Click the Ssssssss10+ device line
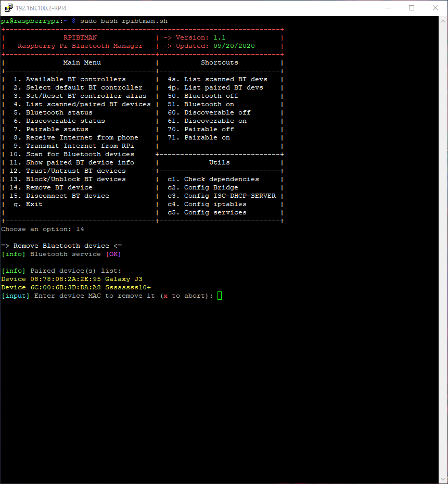This screenshot has width=448, height=484. pos(76,288)
